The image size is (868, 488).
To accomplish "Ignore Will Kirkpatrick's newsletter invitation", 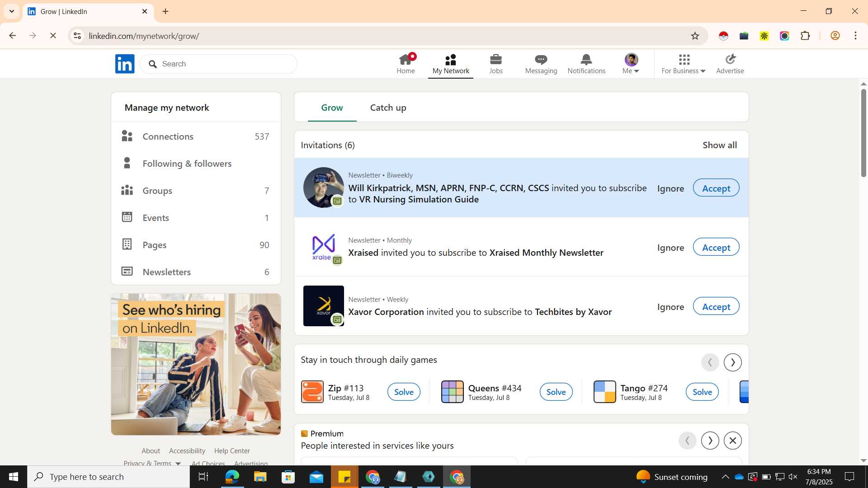I will (670, 188).
